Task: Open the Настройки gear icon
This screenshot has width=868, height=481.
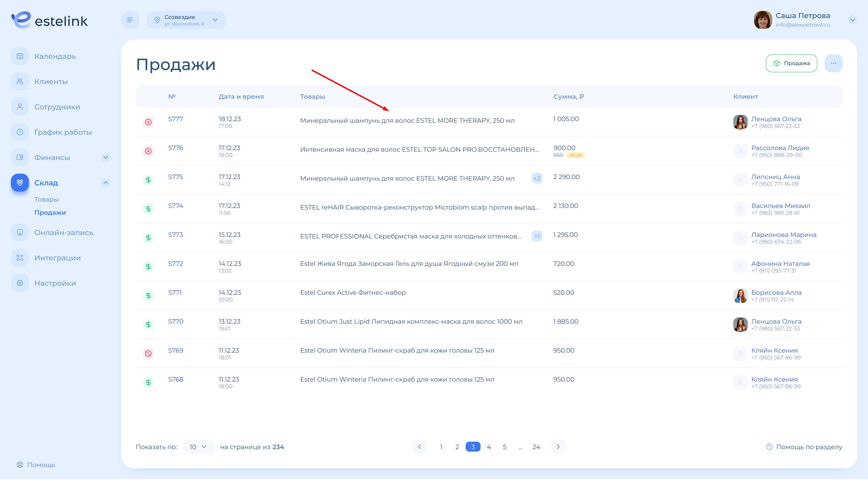Action: [x=20, y=283]
